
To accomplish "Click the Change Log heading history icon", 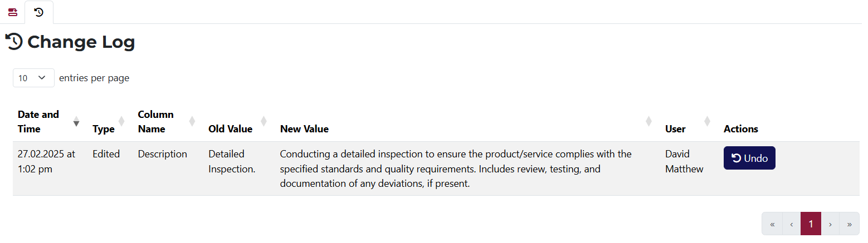I will (14, 42).
